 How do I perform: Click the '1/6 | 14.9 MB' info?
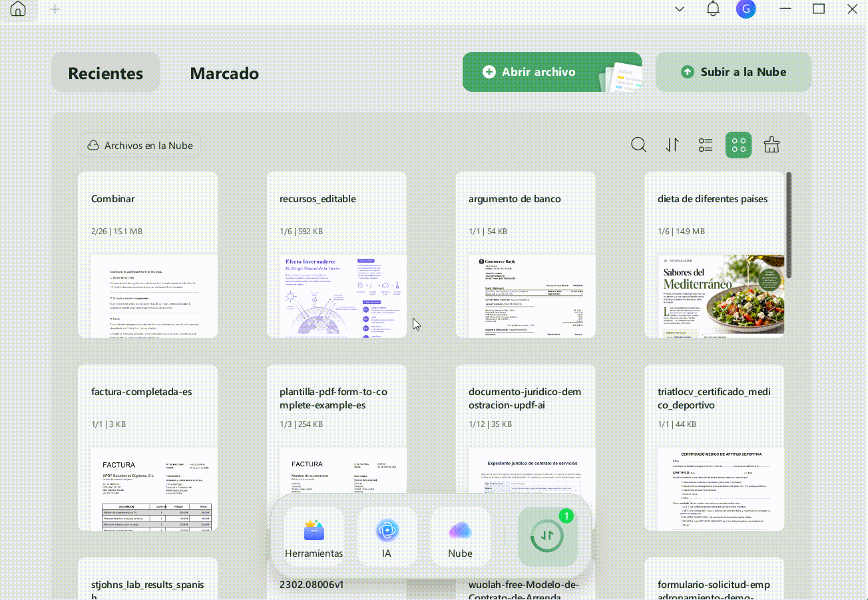click(x=681, y=231)
